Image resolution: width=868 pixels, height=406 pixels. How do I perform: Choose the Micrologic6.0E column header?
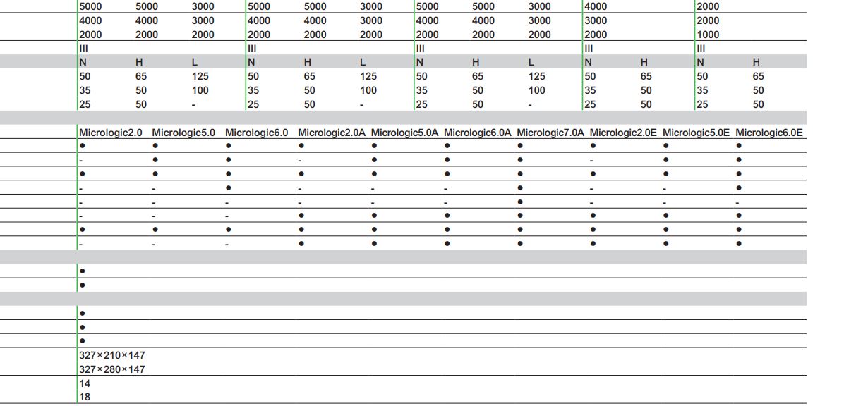tap(769, 133)
